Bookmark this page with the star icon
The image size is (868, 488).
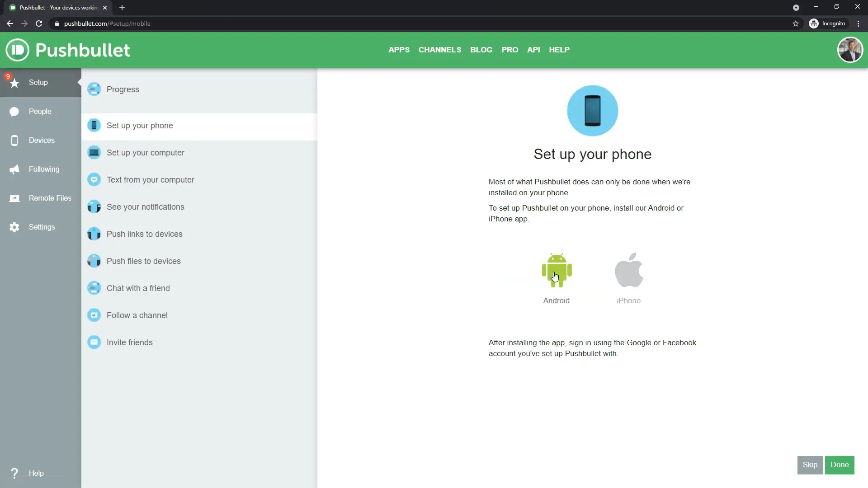(796, 23)
